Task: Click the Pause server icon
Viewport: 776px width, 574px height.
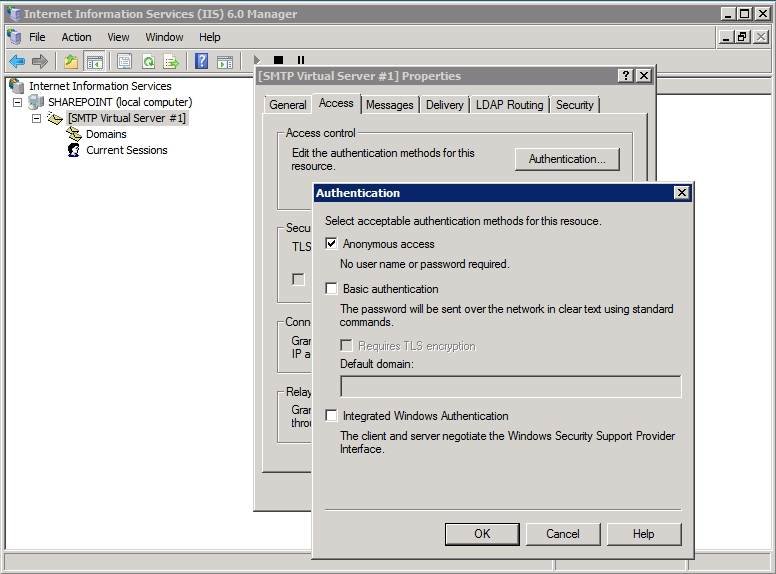Action: [x=300, y=61]
